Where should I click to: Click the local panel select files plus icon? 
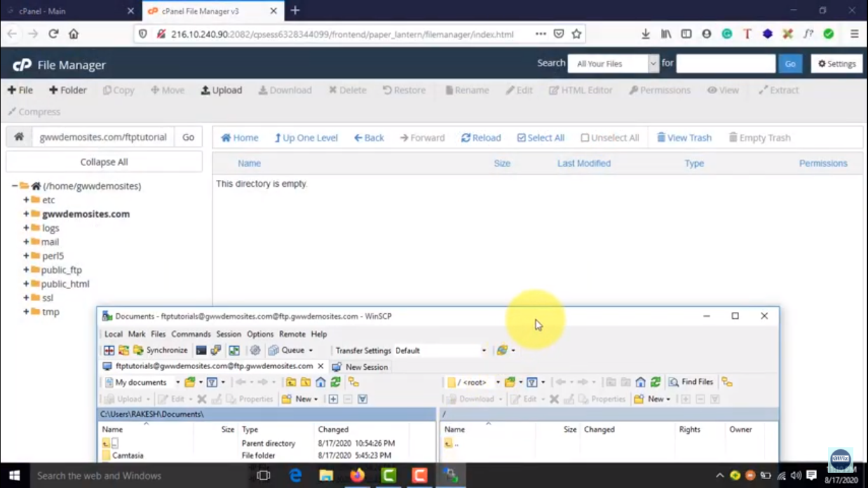[x=333, y=399]
